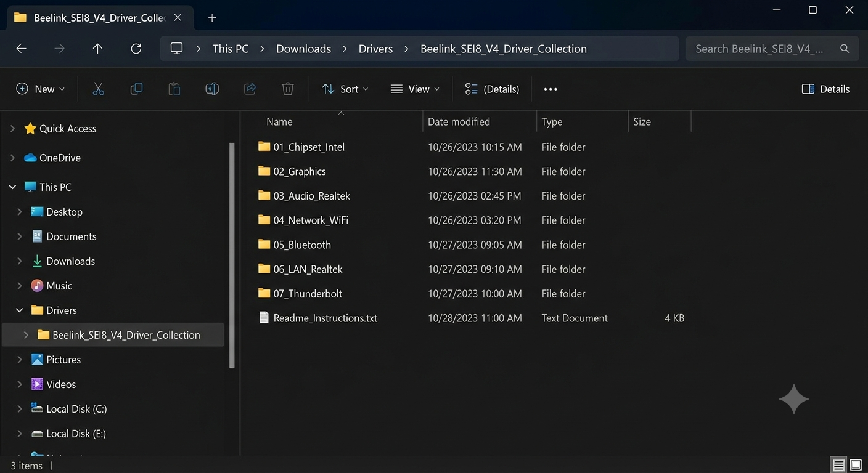Switch to details list view icon in status bar
868x473 pixels.
click(838, 465)
